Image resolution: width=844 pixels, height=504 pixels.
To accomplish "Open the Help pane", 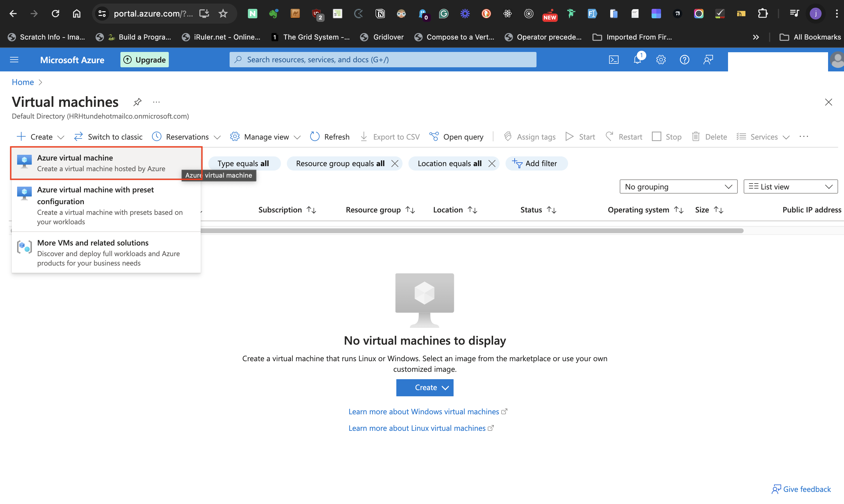I will pos(684,59).
